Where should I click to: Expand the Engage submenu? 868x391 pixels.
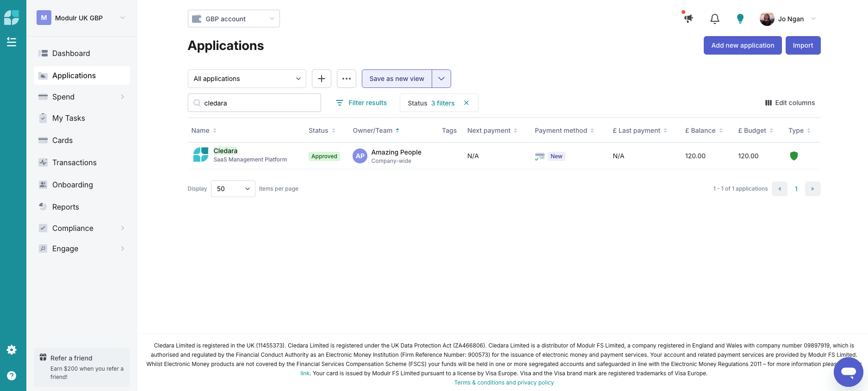[123, 248]
